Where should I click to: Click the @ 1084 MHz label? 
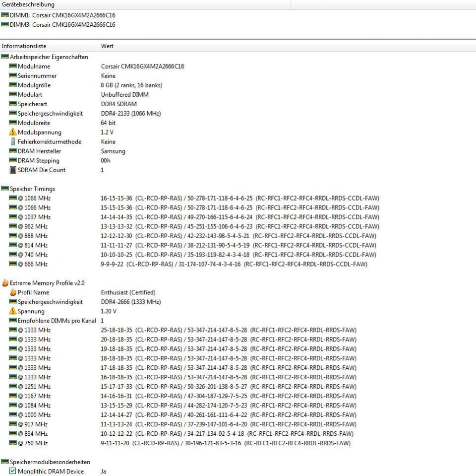[x=34, y=406]
